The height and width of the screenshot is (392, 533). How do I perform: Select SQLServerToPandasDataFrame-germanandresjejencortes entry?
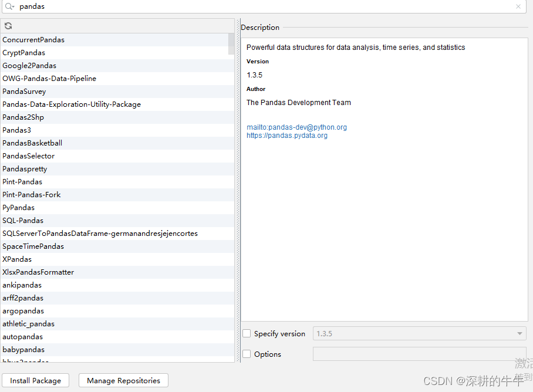point(117,234)
